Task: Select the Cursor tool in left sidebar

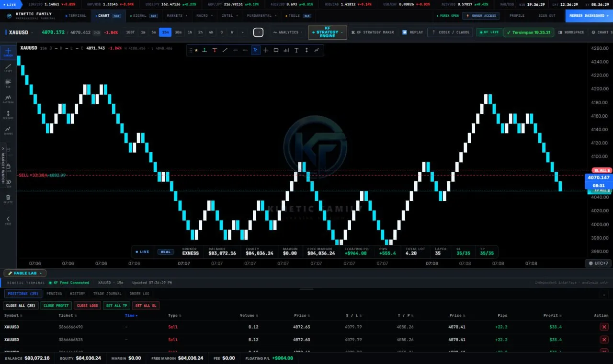Action: [8, 52]
